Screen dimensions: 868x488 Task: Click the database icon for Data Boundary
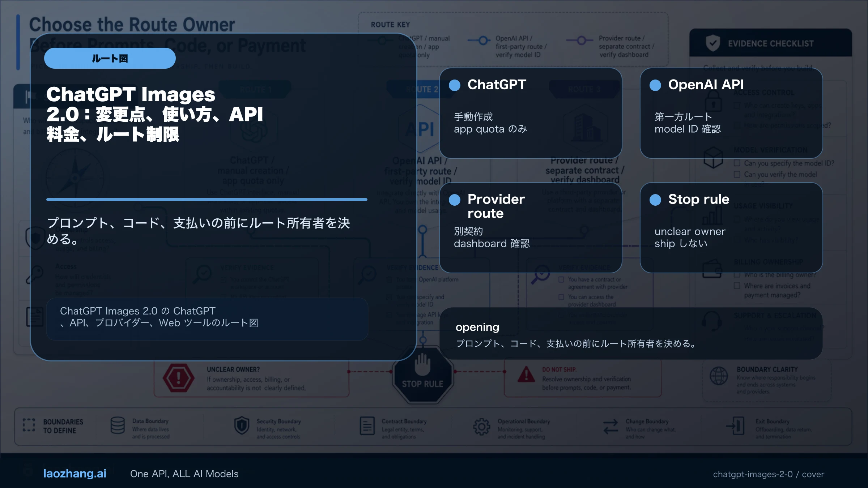coord(118,425)
